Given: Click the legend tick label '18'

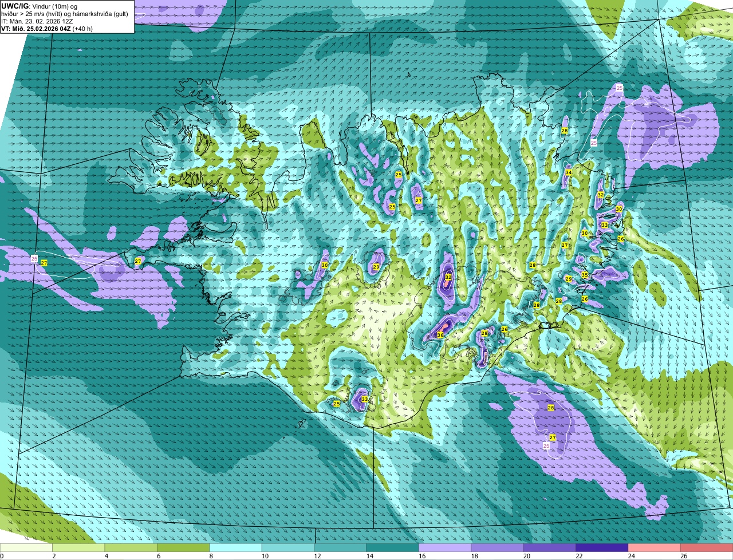Looking at the screenshot, I should pyautogui.click(x=474, y=556).
